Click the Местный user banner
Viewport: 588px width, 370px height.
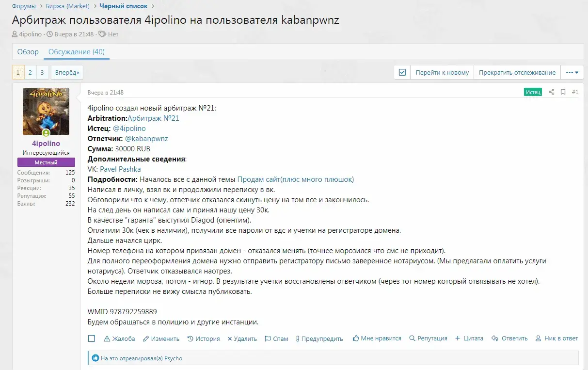46,162
